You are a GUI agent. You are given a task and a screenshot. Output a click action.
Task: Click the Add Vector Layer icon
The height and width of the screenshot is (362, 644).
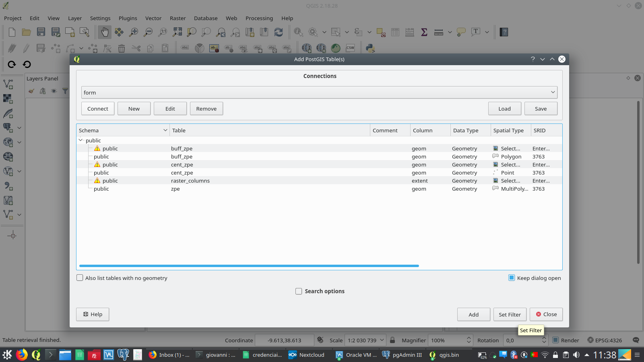(8, 83)
